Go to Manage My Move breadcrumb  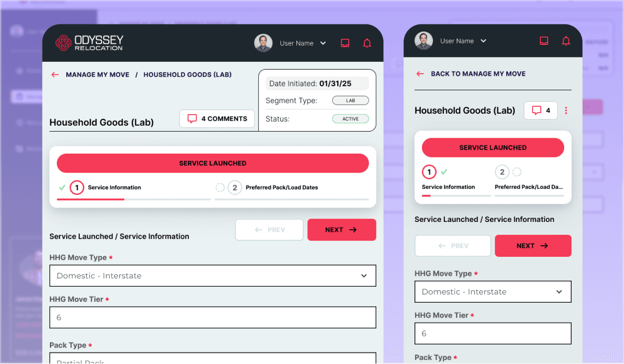(x=98, y=75)
